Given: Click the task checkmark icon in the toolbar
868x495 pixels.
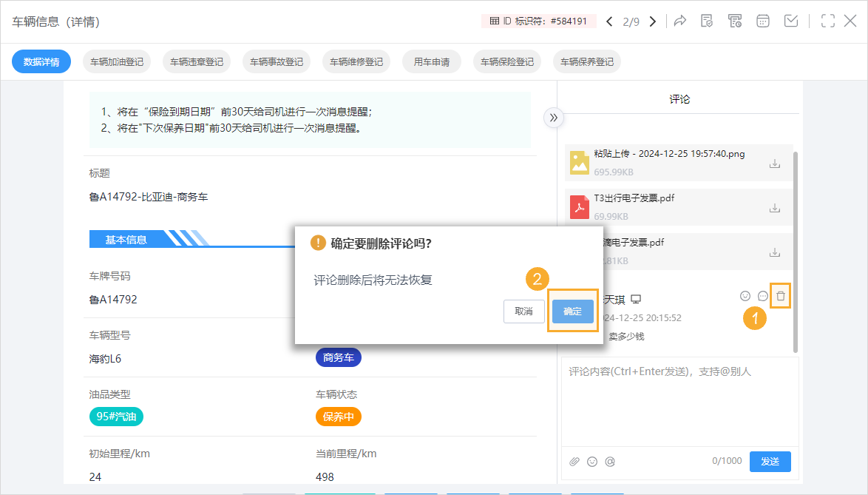Looking at the screenshot, I should point(790,21).
